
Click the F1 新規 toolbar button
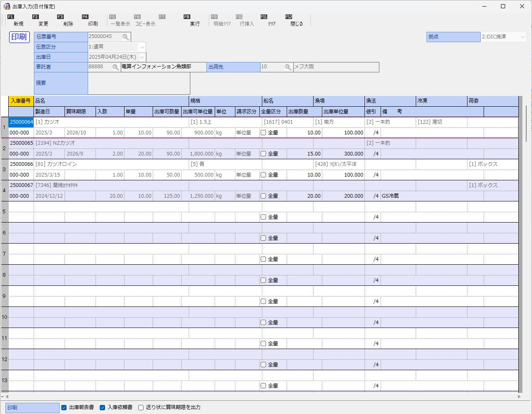[x=18, y=21]
